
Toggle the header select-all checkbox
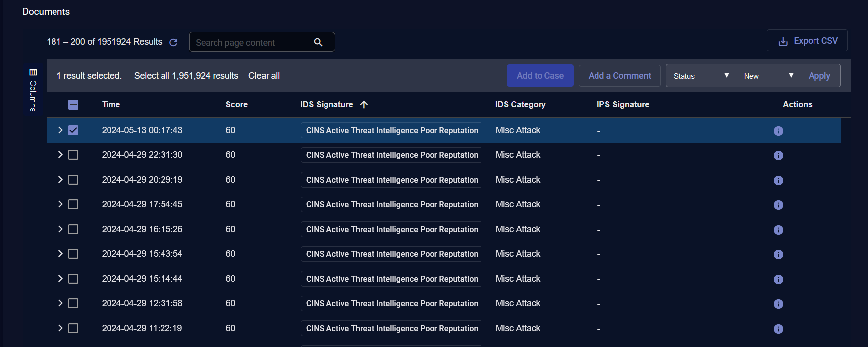73,105
